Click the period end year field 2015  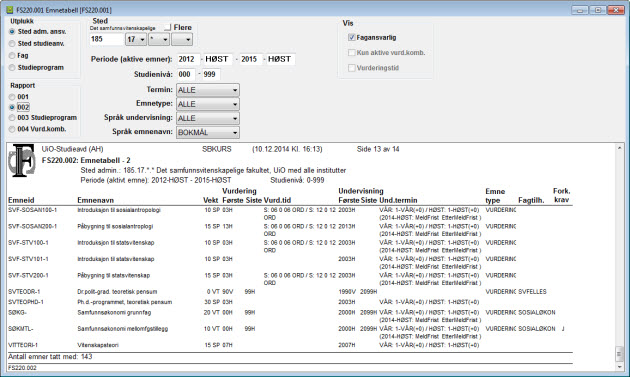tap(251, 59)
